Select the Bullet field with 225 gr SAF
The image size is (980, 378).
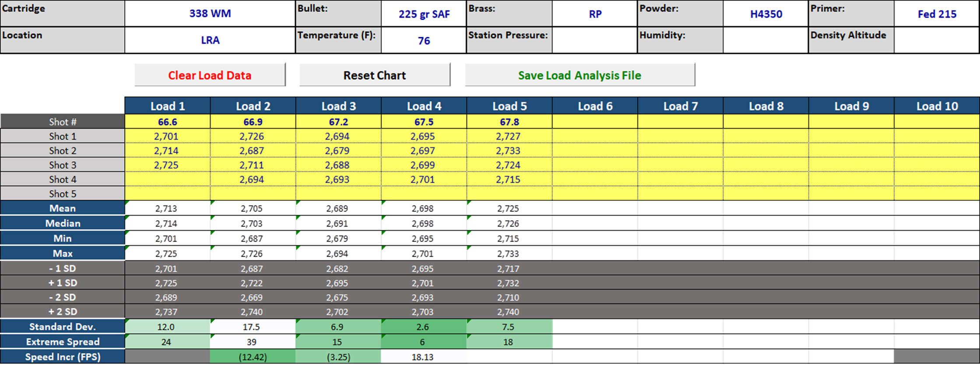click(424, 14)
